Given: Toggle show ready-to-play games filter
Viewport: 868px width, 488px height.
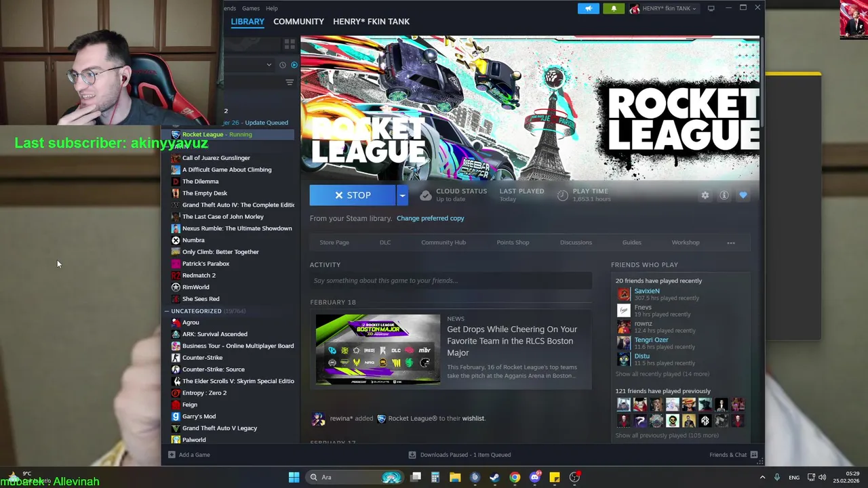Looking at the screenshot, I should click(x=294, y=65).
